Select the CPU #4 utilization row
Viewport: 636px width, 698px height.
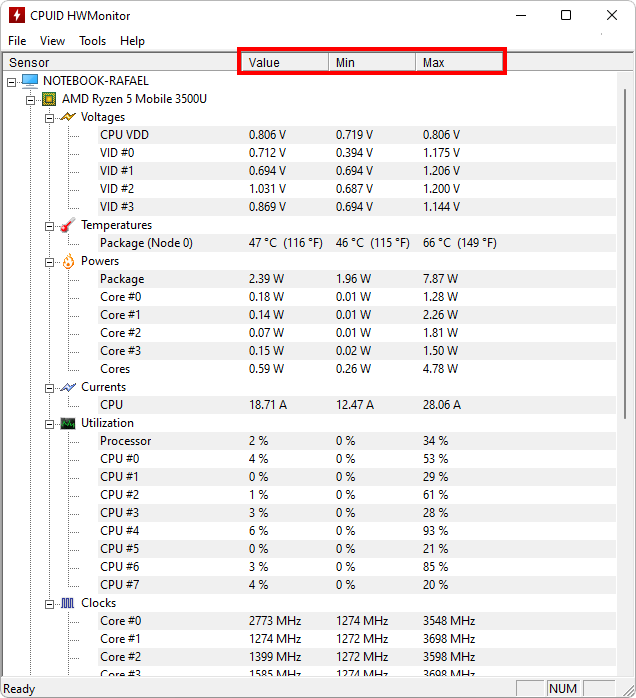357,531
